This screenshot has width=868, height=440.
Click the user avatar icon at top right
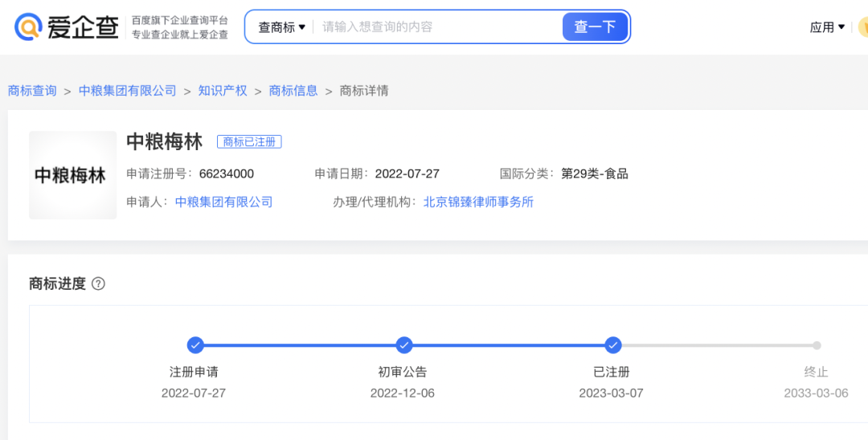click(x=863, y=27)
